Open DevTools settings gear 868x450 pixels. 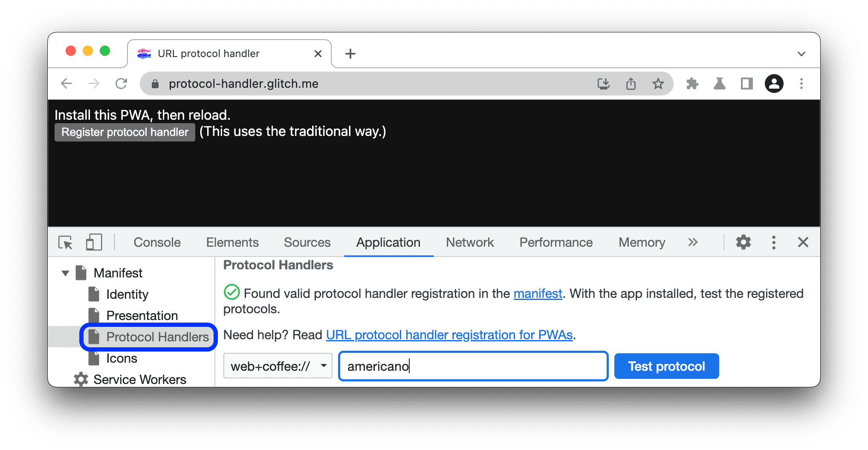tap(743, 242)
